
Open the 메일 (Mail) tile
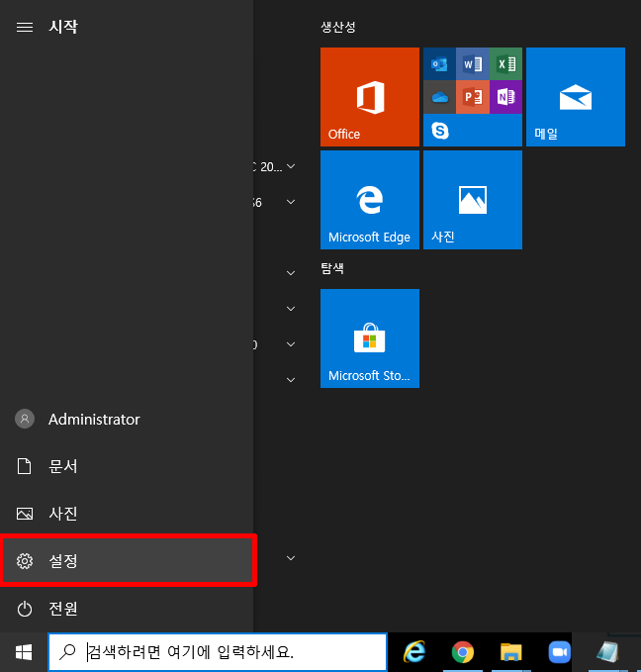[x=576, y=97]
